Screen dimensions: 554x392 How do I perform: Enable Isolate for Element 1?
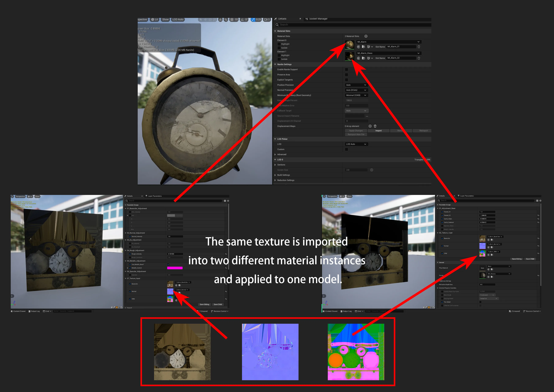point(279,59)
